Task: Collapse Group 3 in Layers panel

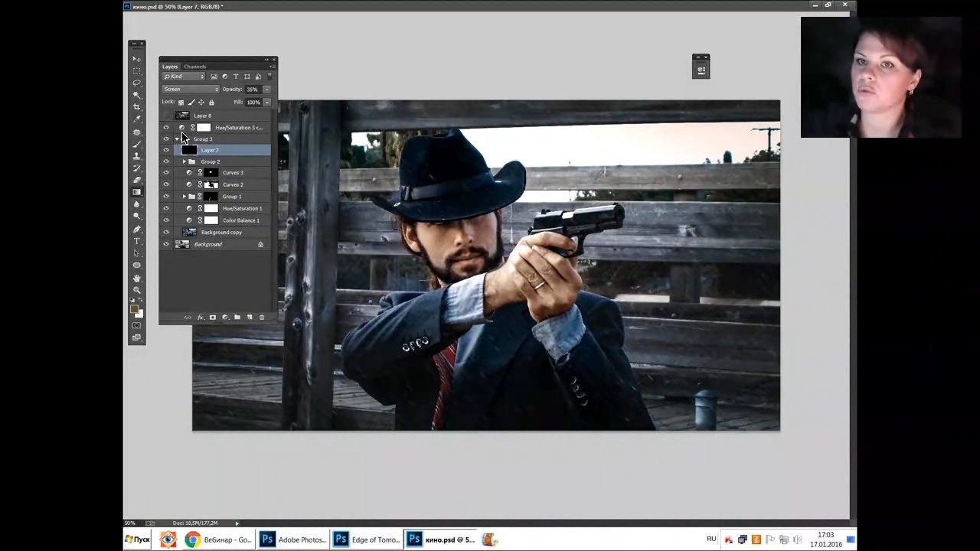Action: tap(178, 139)
